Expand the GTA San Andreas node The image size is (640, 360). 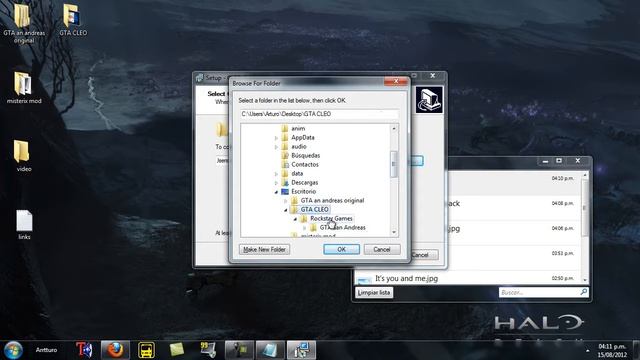point(304,228)
